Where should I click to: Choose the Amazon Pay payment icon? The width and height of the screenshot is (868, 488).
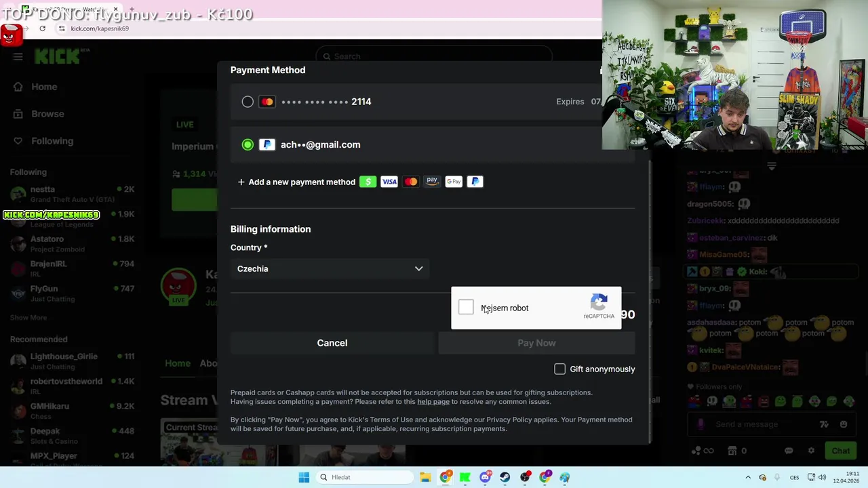coord(432,181)
